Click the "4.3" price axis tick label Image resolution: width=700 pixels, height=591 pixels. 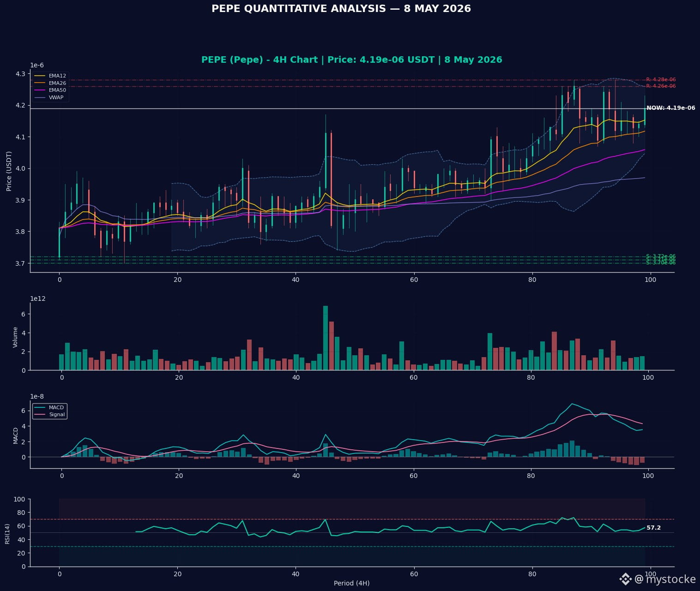[21, 74]
